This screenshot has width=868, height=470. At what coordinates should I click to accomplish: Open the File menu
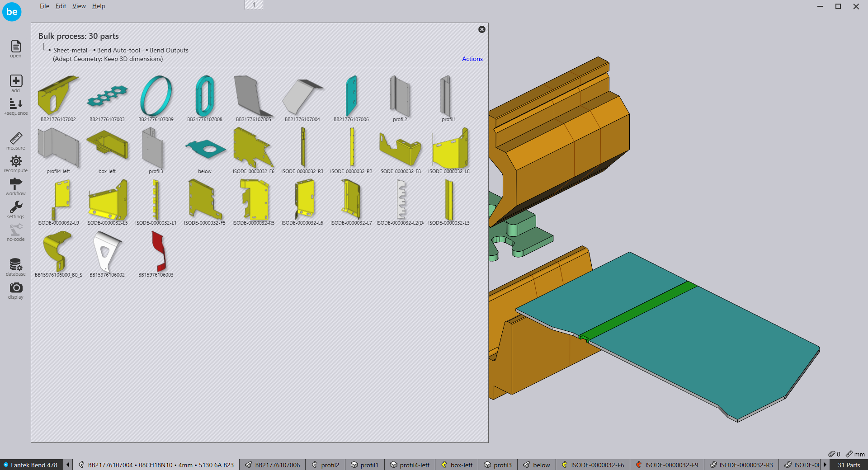[x=44, y=6]
